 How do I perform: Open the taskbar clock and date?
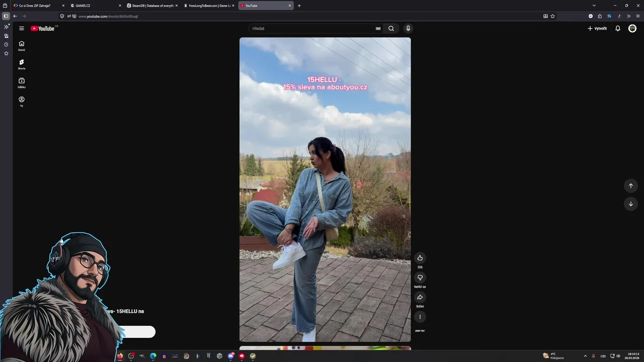pyautogui.click(x=633, y=356)
